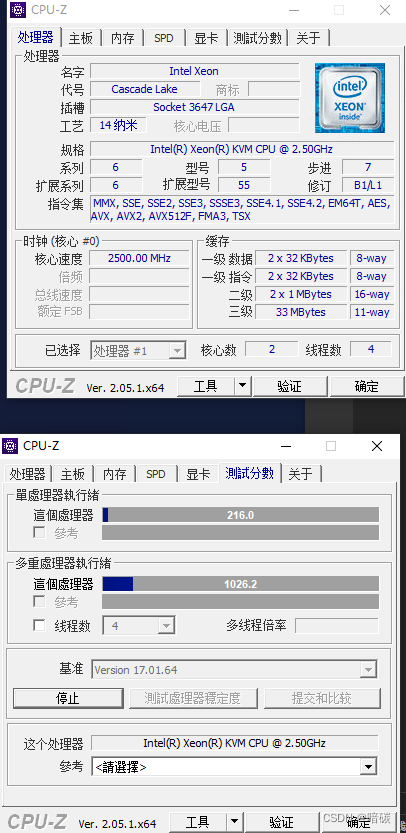Click the 名字 field Intel Xeon
Image resolution: width=406 pixels, height=833 pixels.
(x=194, y=71)
